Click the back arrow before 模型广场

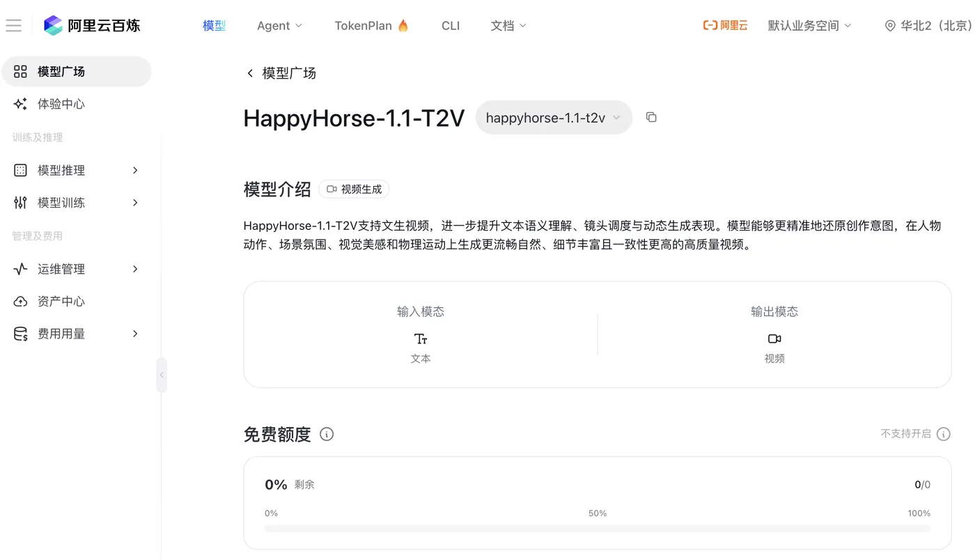250,73
